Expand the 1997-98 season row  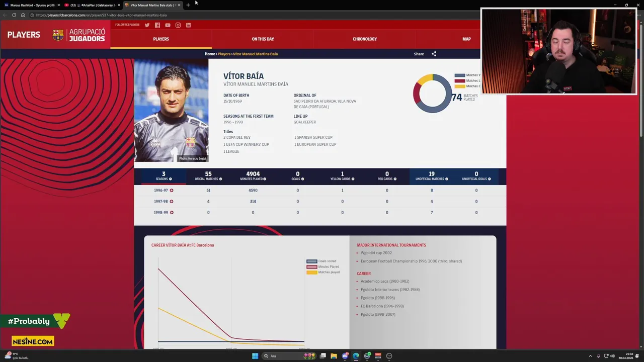coord(172,202)
